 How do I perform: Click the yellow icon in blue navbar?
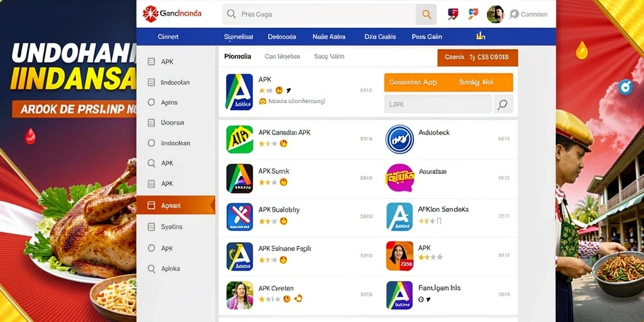click(x=480, y=36)
